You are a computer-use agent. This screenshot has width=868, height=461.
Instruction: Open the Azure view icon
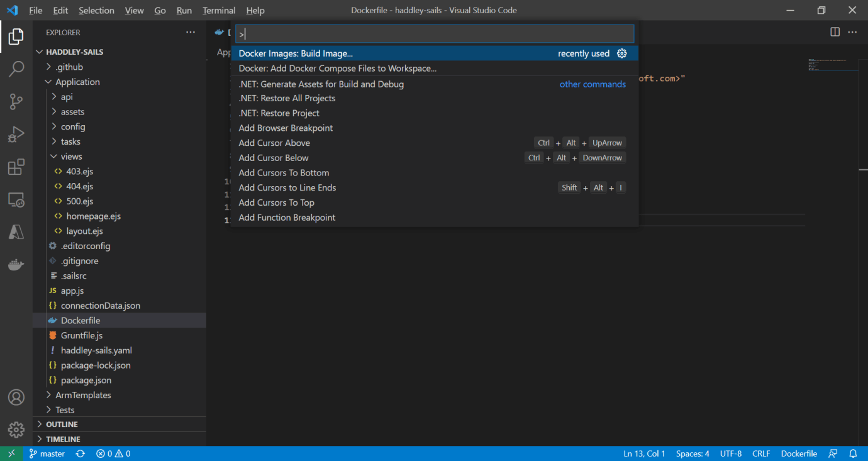tap(16, 232)
